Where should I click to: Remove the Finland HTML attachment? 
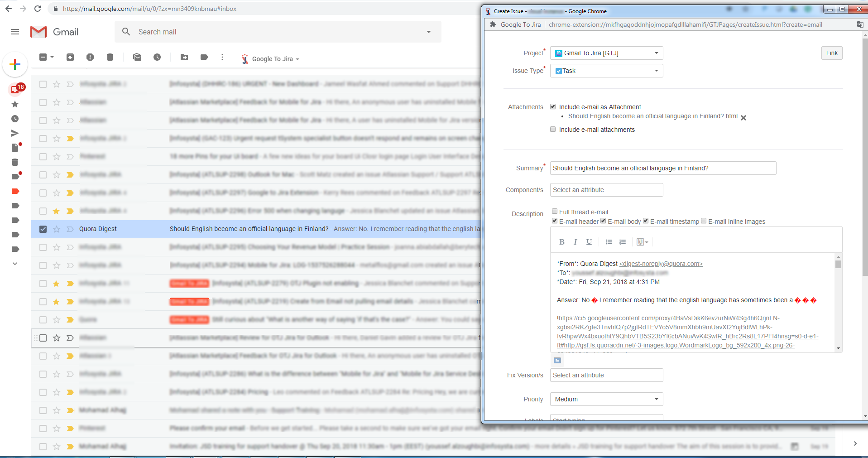tap(743, 117)
